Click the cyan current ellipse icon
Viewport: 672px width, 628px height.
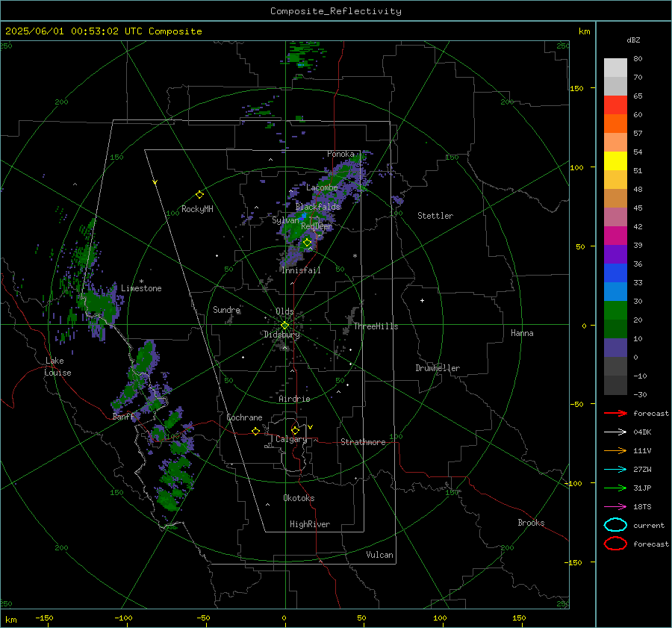[615, 525]
